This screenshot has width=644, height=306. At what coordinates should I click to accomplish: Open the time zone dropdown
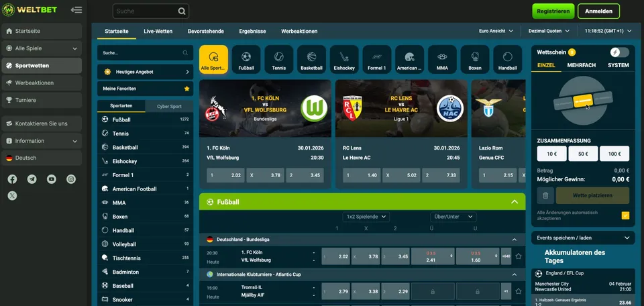coord(608,31)
